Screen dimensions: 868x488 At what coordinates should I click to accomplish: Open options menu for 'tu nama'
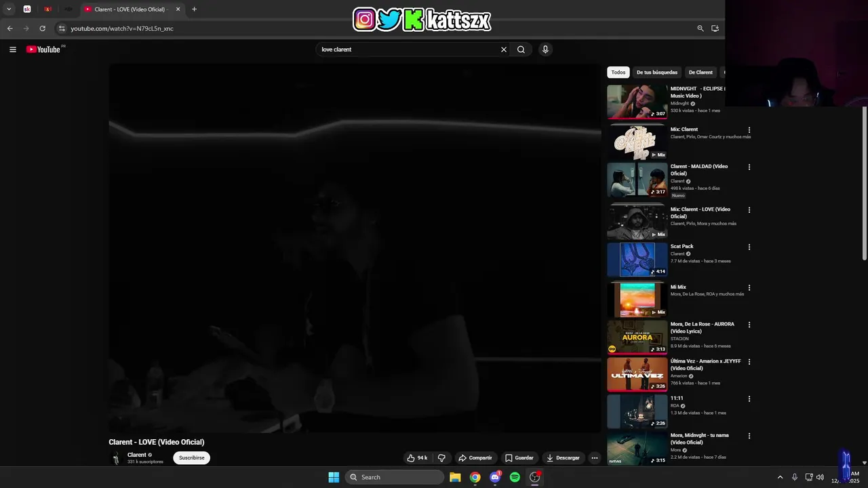(x=749, y=436)
